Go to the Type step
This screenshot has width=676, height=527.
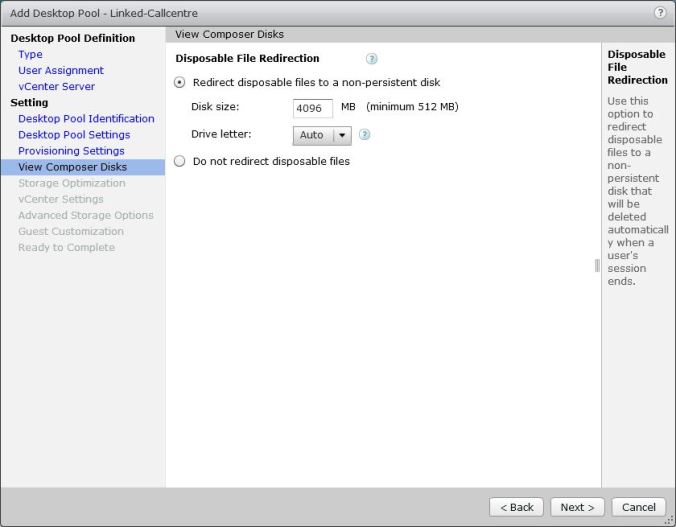(x=30, y=55)
